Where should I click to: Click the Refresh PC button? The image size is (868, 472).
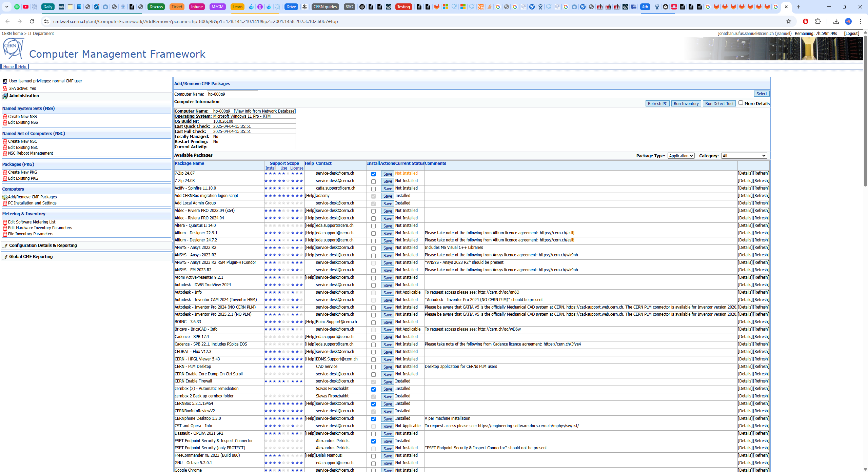(x=657, y=104)
